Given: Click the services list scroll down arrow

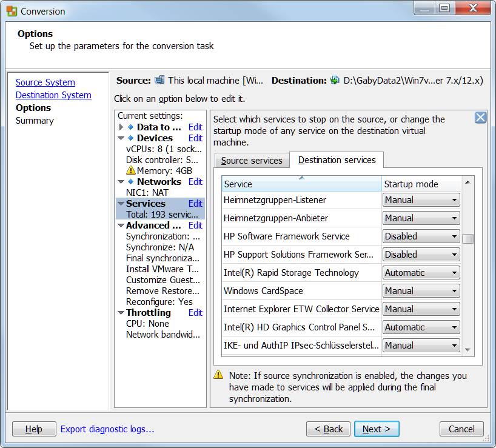Looking at the screenshot, I should click(x=468, y=350).
